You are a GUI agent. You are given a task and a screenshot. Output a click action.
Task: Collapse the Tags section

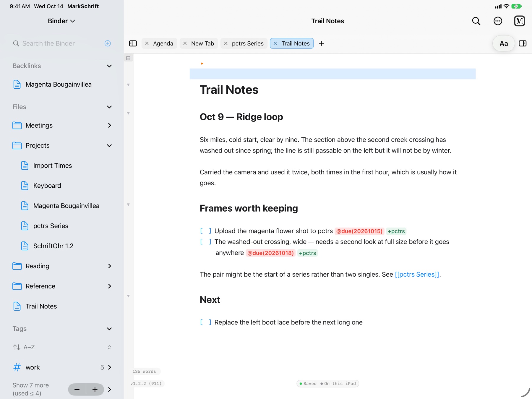coord(109,329)
